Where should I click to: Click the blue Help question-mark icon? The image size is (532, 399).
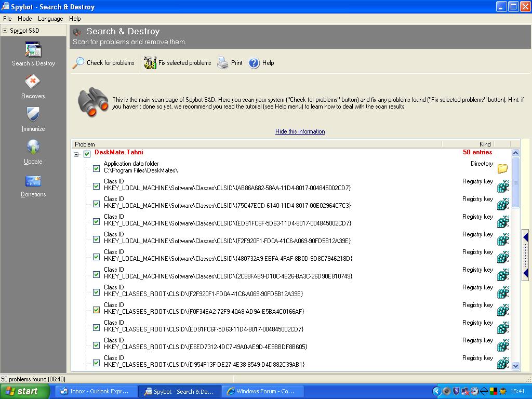(x=254, y=63)
